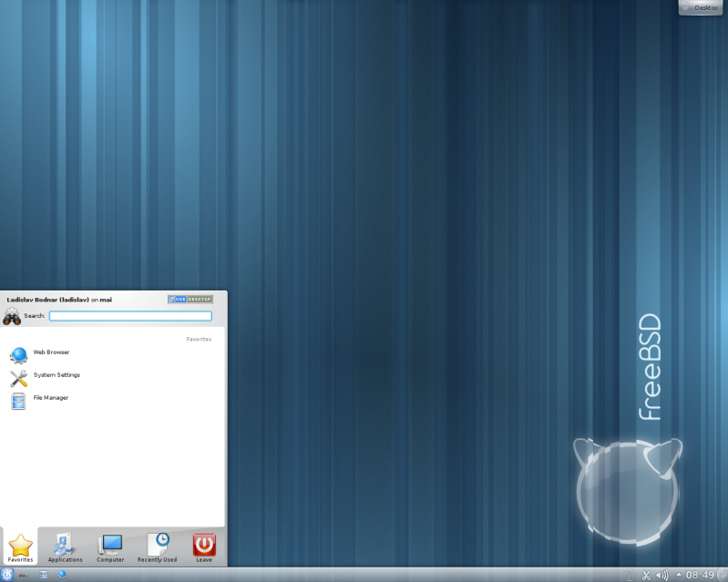Click the volume speaker tray icon

(662, 575)
